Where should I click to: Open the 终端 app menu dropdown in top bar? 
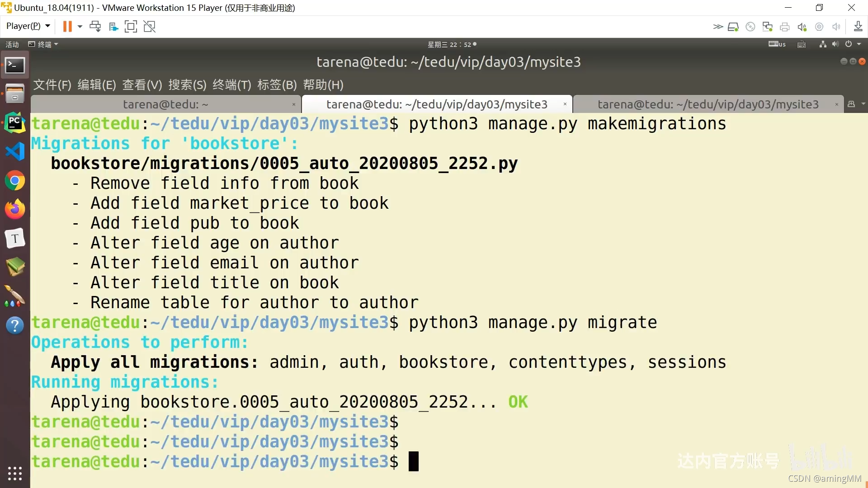43,44
